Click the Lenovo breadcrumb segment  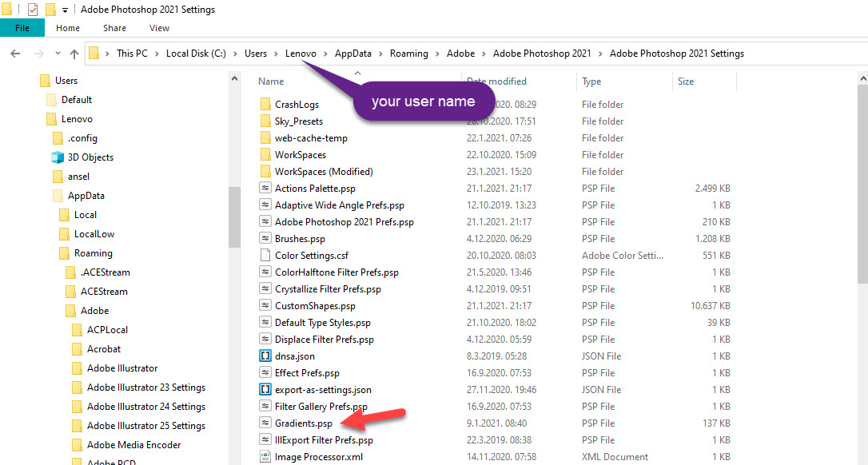(x=301, y=54)
